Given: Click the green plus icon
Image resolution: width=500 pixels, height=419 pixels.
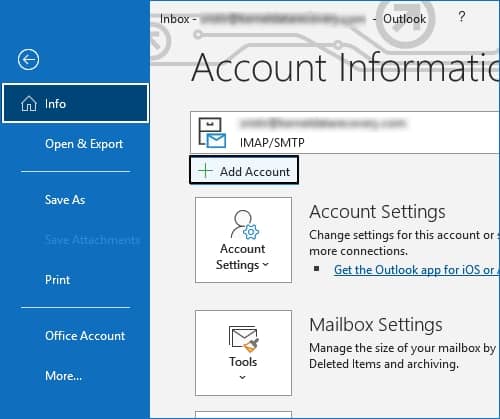Looking at the screenshot, I should tap(205, 171).
